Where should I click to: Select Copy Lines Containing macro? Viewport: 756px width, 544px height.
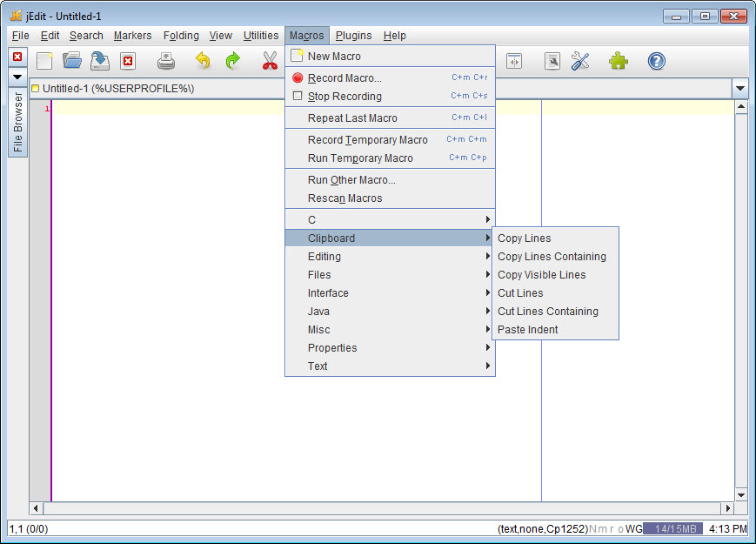coord(555,257)
